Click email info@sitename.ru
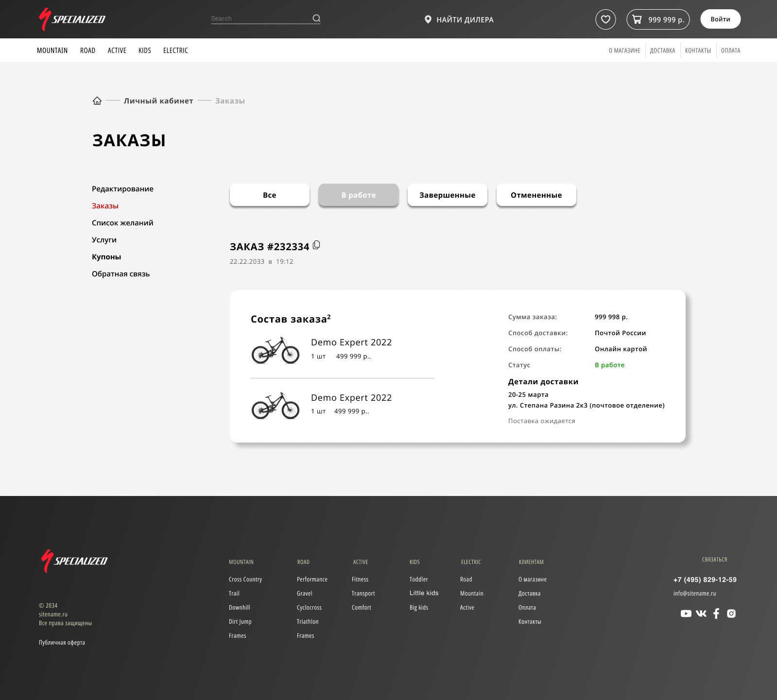Viewport: 777px width, 700px height. (x=695, y=594)
